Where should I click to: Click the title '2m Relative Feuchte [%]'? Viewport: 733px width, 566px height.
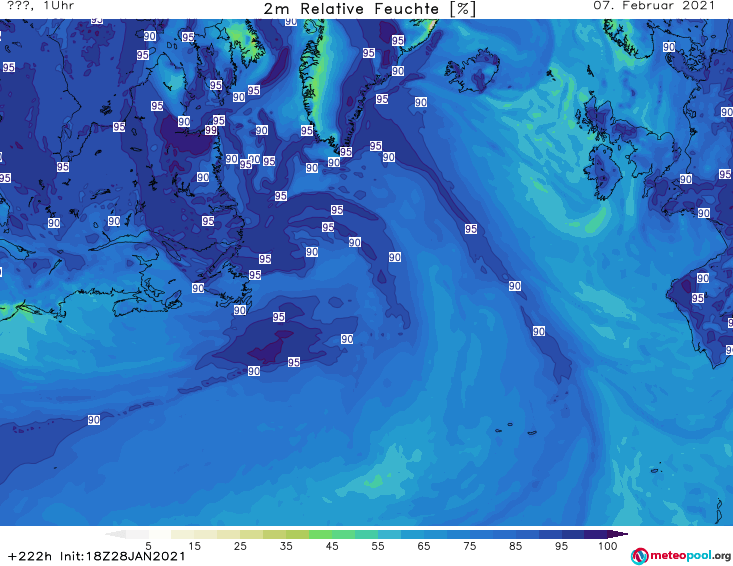tap(370, 9)
